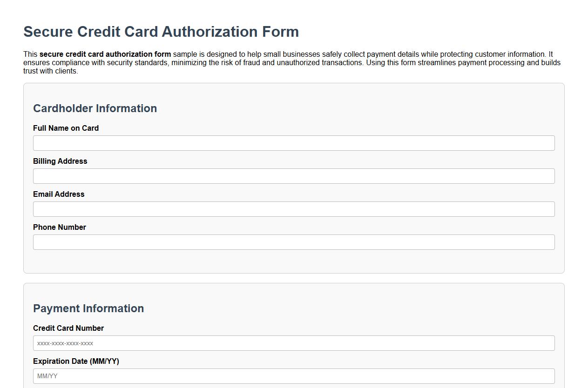Click the Expiration Date MM/YY field
The width and height of the screenshot is (588, 388).
(293, 376)
